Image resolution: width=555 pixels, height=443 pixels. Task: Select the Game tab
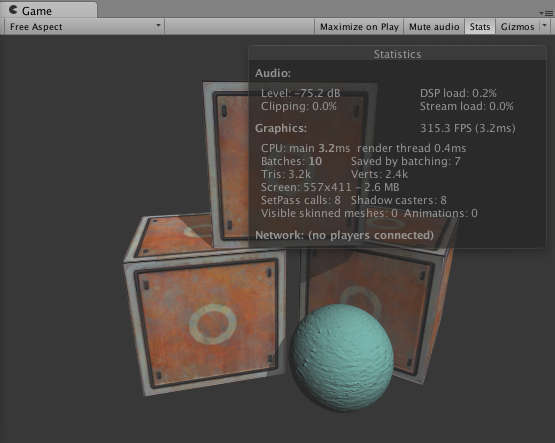pos(48,10)
